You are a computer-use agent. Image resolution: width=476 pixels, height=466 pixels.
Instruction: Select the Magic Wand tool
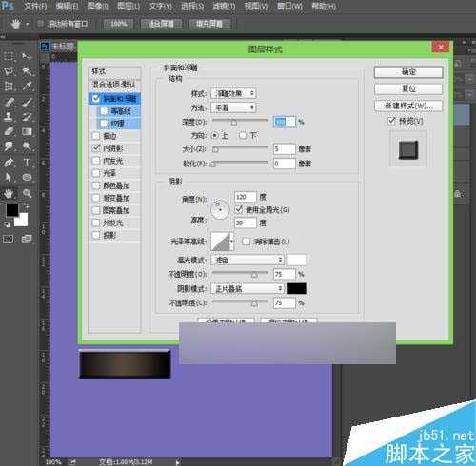pos(27,71)
